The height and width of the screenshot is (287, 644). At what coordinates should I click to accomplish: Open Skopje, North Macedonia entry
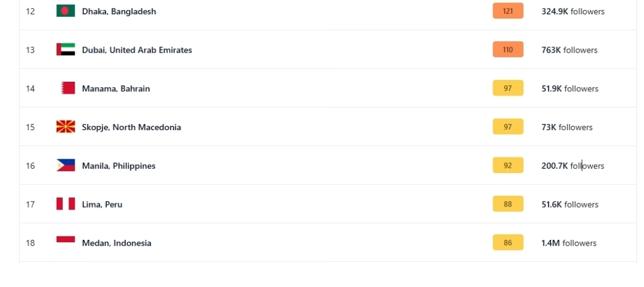[x=131, y=127]
